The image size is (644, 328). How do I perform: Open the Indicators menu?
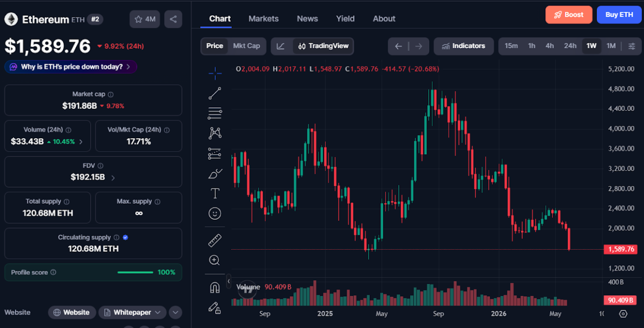[463, 46]
